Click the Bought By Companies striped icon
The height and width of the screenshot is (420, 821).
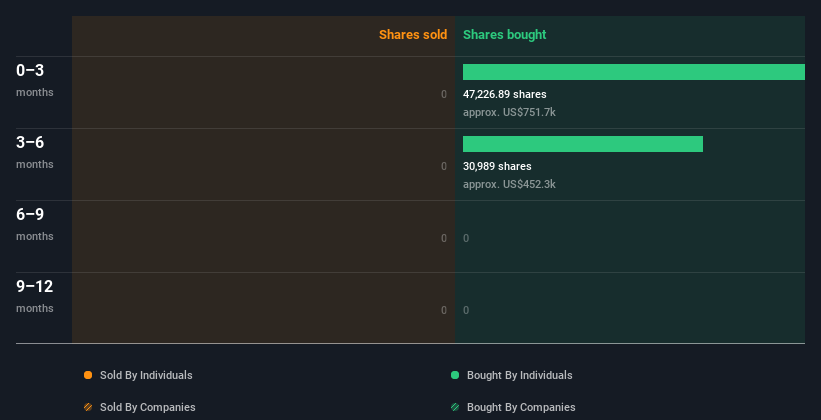tap(455, 407)
